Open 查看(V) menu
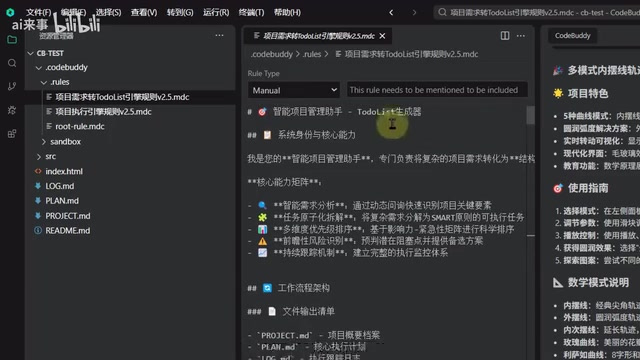The image size is (640, 360). 144,13
